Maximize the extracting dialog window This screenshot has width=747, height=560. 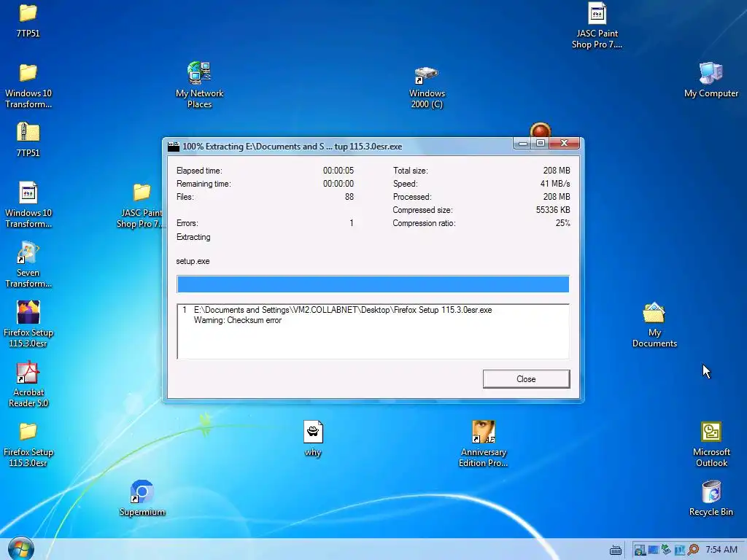(x=541, y=144)
